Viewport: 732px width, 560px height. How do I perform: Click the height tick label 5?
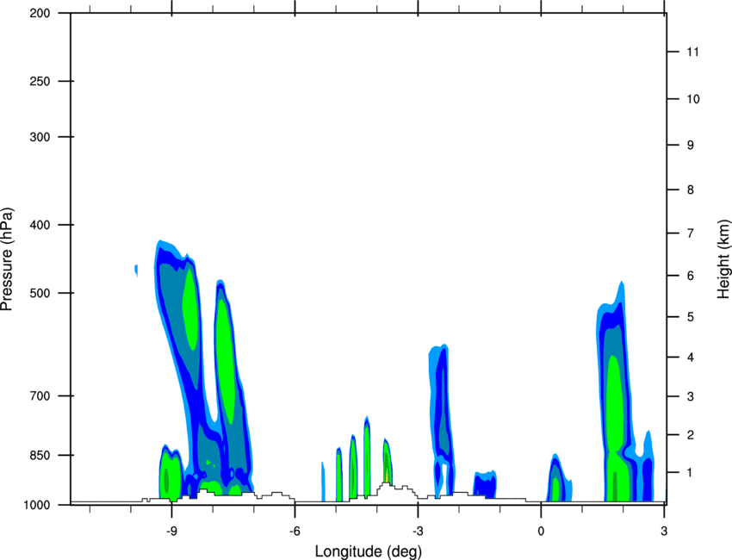point(691,317)
